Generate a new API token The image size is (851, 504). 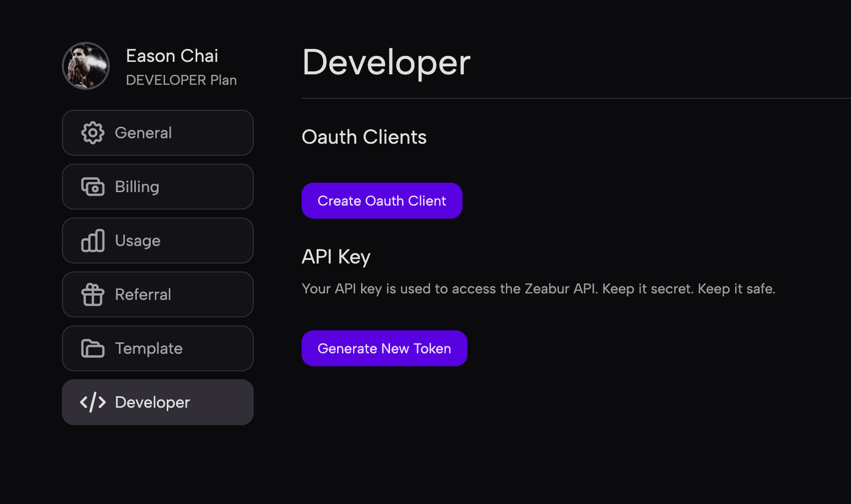tap(385, 348)
